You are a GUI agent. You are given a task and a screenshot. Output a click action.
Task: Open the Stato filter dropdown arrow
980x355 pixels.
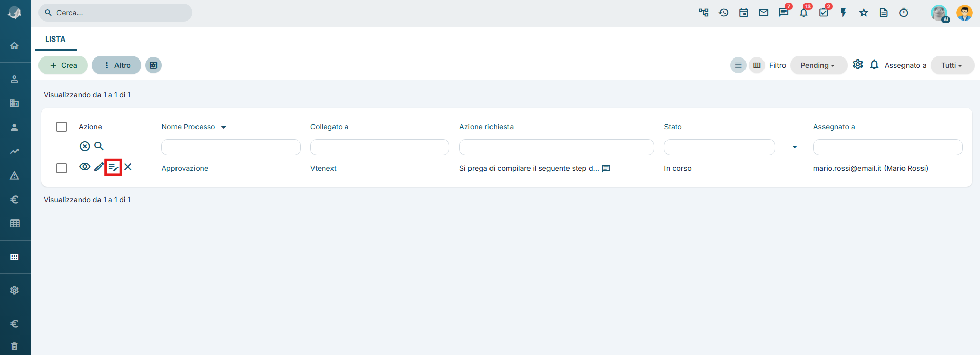(x=795, y=147)
